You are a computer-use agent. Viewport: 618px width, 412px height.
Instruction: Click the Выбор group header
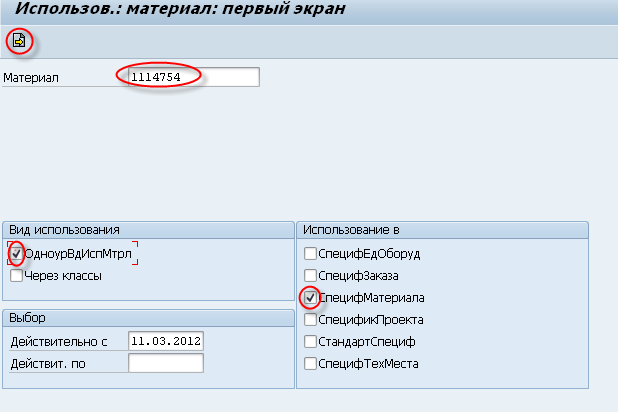point(148,318)
